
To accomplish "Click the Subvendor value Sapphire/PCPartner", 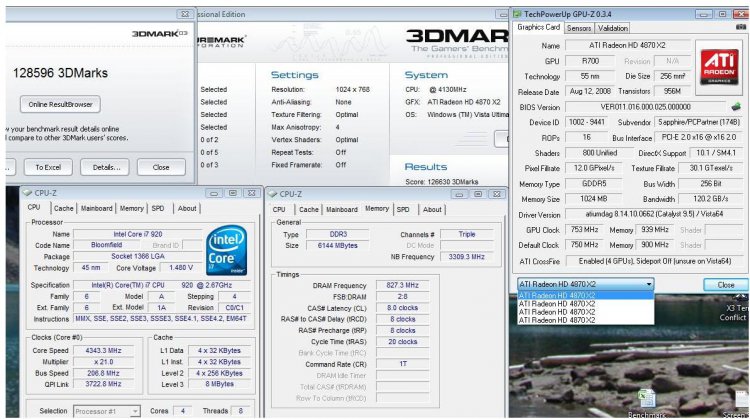I will tap(699, 122).
